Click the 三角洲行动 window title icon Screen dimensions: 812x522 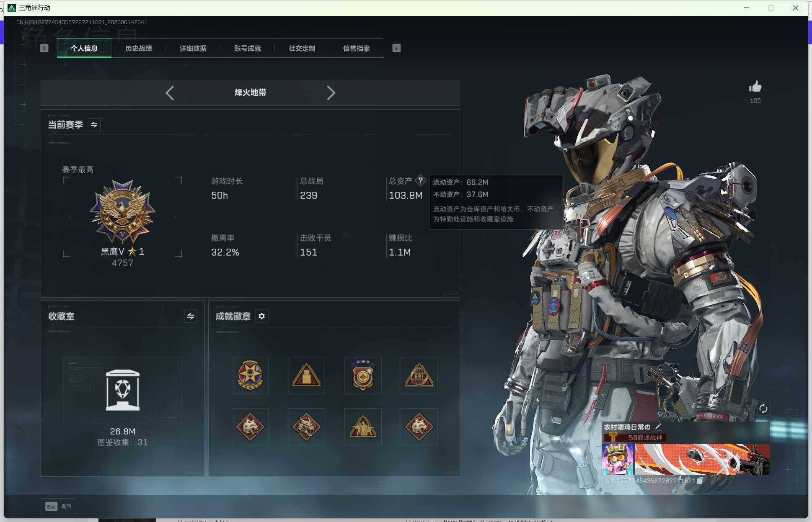[x=12, y=8]
